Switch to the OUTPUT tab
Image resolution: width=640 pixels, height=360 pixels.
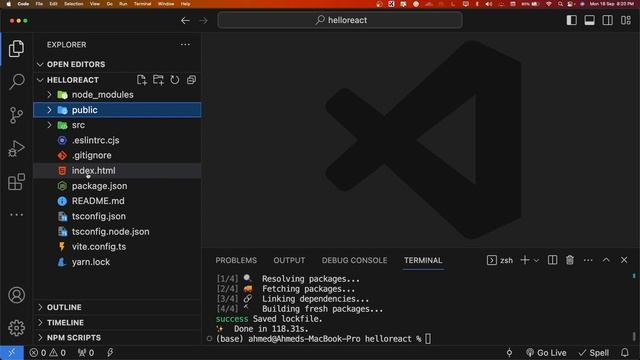tap(289, 260)
